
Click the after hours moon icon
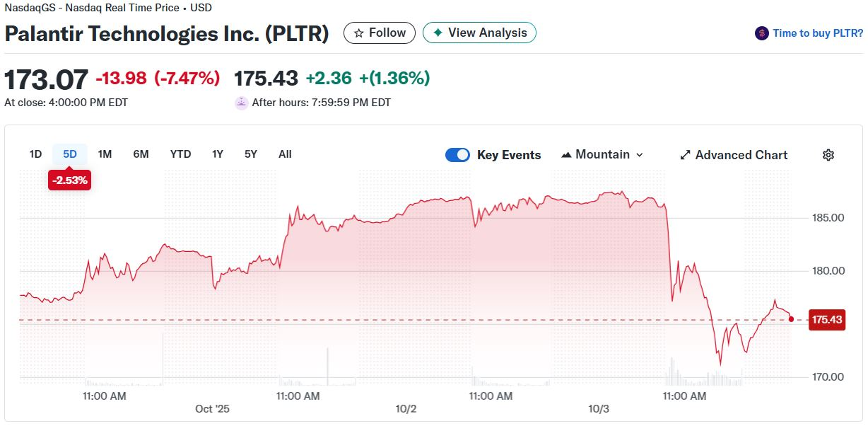point(242,103)
